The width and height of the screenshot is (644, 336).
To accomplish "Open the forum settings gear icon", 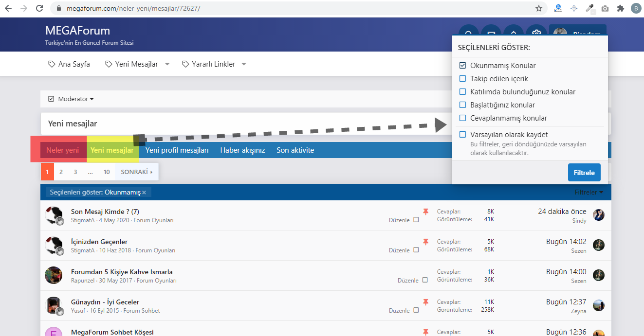I will [x=536, y=33].
